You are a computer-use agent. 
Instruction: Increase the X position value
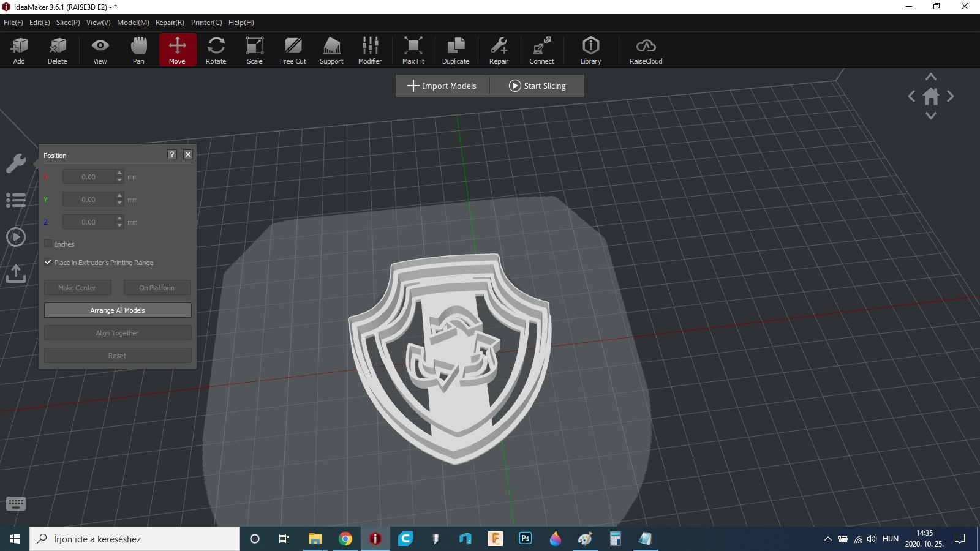click(x=119, y=173)
